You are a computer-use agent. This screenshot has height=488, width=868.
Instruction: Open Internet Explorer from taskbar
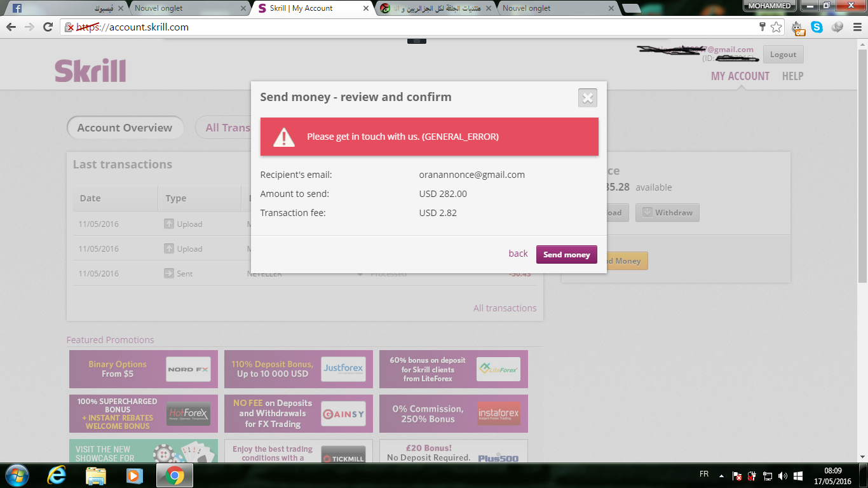57,475
